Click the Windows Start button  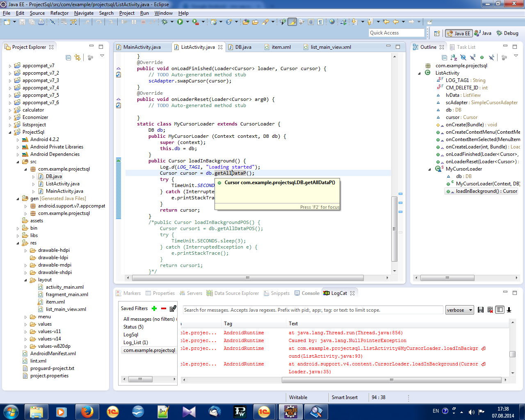[x=11, y=411]
